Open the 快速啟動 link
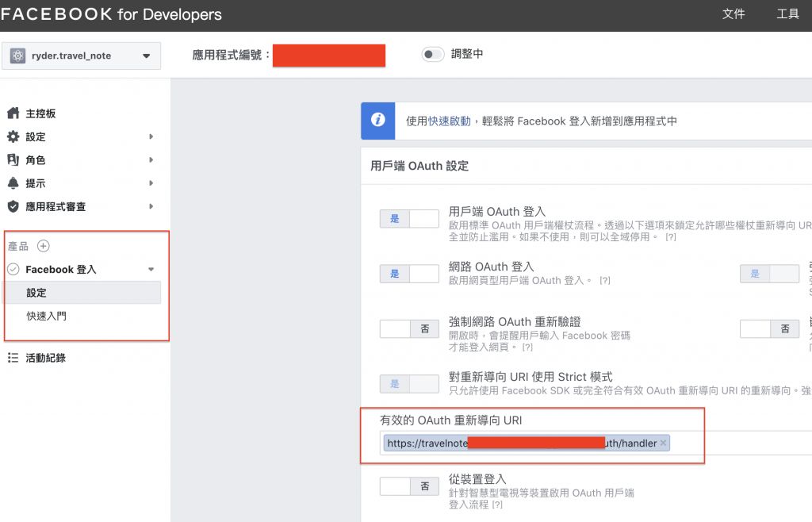 point(449,121)
